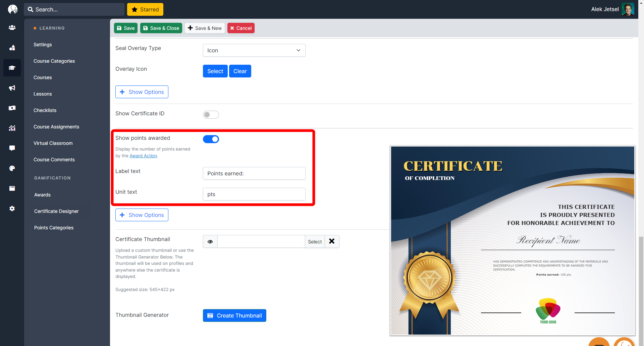
Task: Open Seal Overlay Type dropdown
Action: tap(254, 50)
